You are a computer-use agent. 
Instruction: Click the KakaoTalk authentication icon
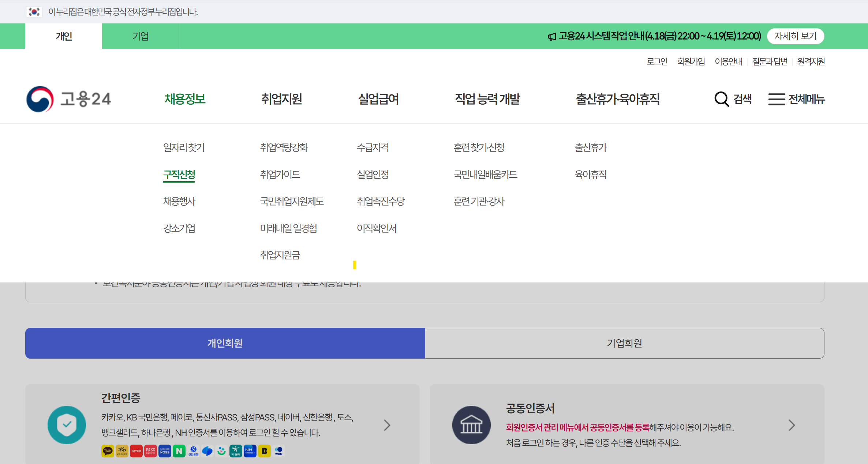coord(108,451)
